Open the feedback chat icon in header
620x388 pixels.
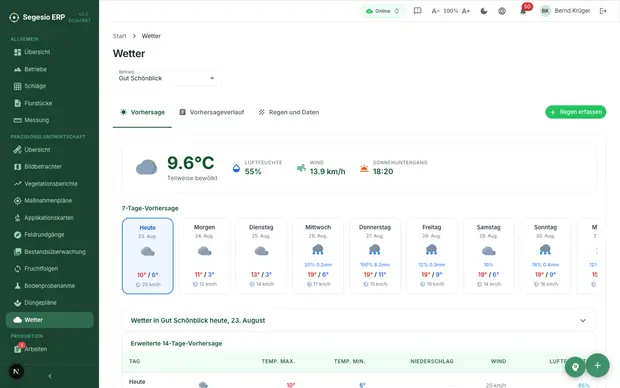(417, 11)
